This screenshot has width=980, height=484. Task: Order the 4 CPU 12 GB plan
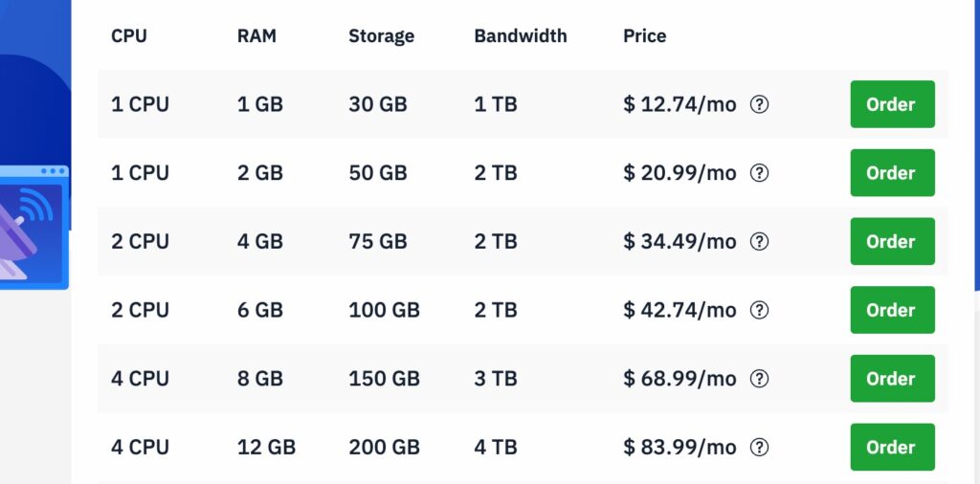[x=891, y=447]
